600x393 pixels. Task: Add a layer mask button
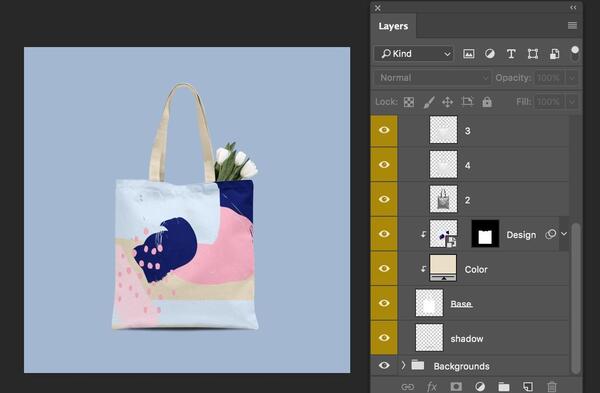pos(456,387)
